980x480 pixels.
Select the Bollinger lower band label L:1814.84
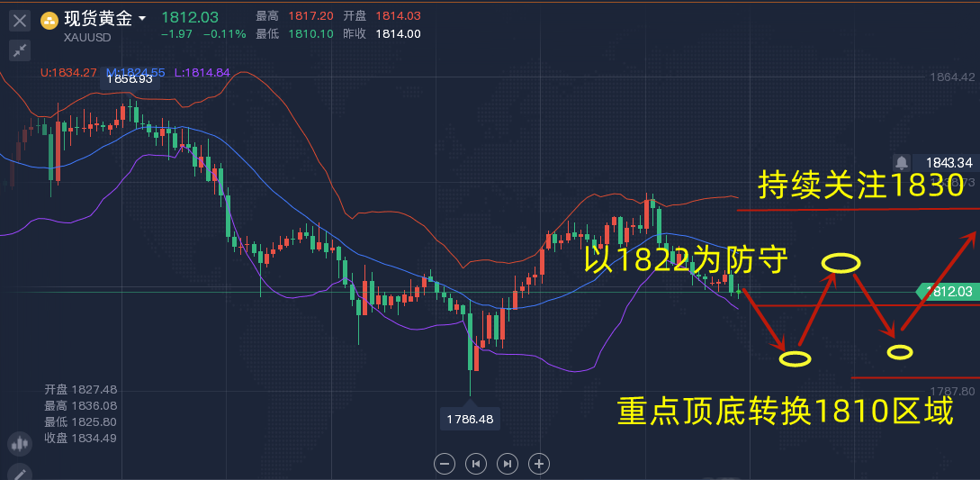click(202, 73)
